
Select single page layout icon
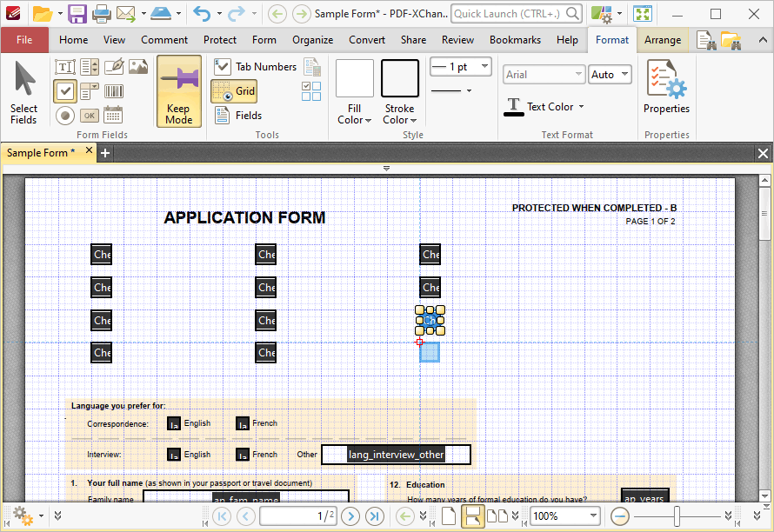click(448, 516)
